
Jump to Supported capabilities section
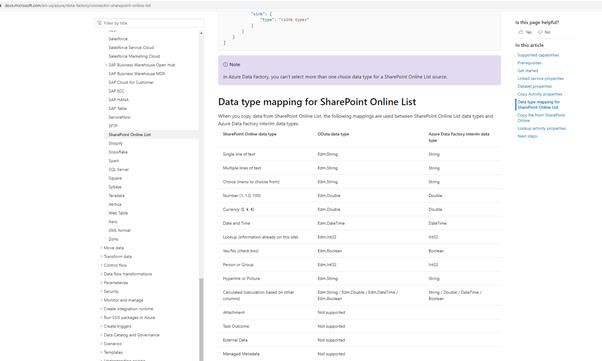(x=538, y=55)
